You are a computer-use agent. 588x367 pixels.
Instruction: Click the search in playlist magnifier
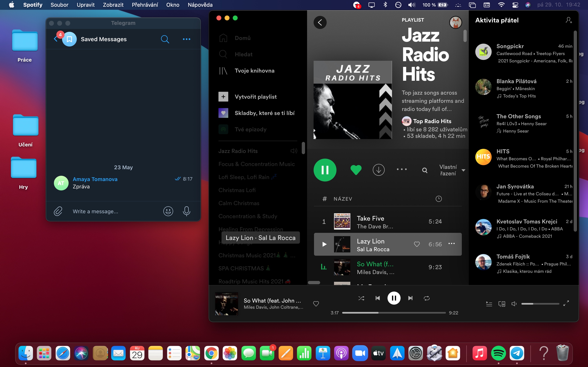point(424,170)
